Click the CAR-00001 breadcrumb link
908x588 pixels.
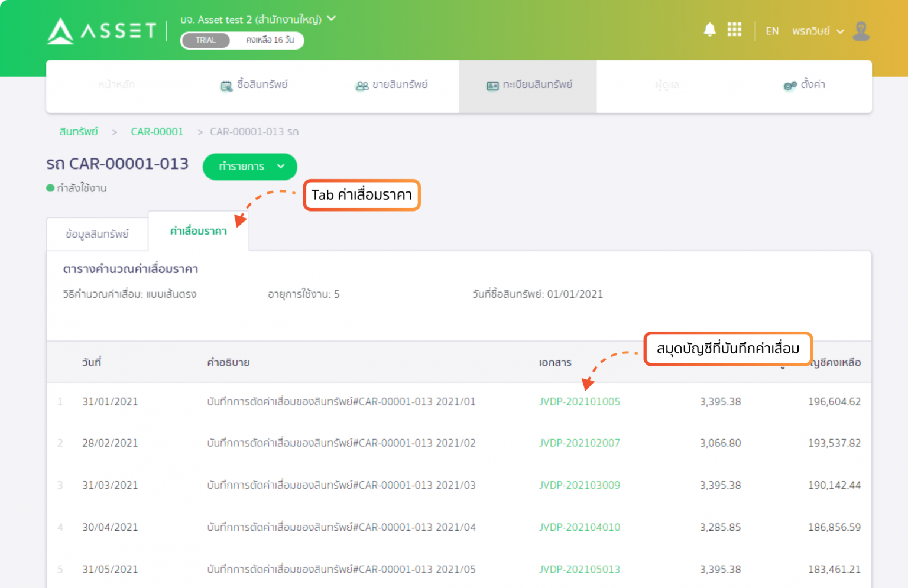click(157, 132)
